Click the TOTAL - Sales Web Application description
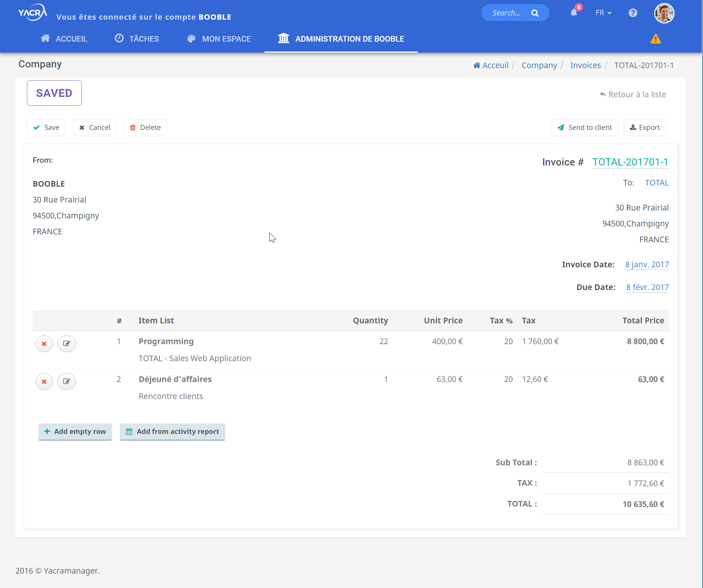 pos(195,359)
